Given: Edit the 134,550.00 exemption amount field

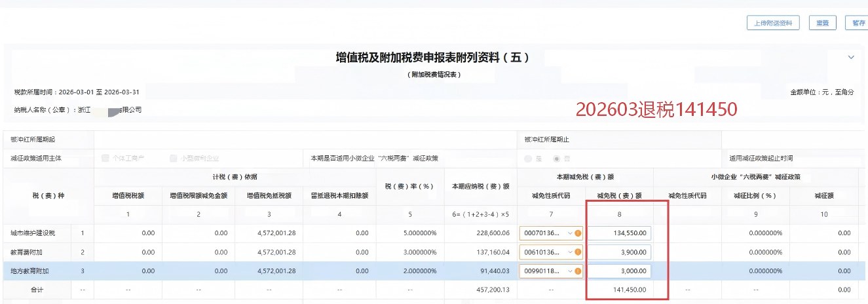Looking at the screenshot, I should (619, 233).
